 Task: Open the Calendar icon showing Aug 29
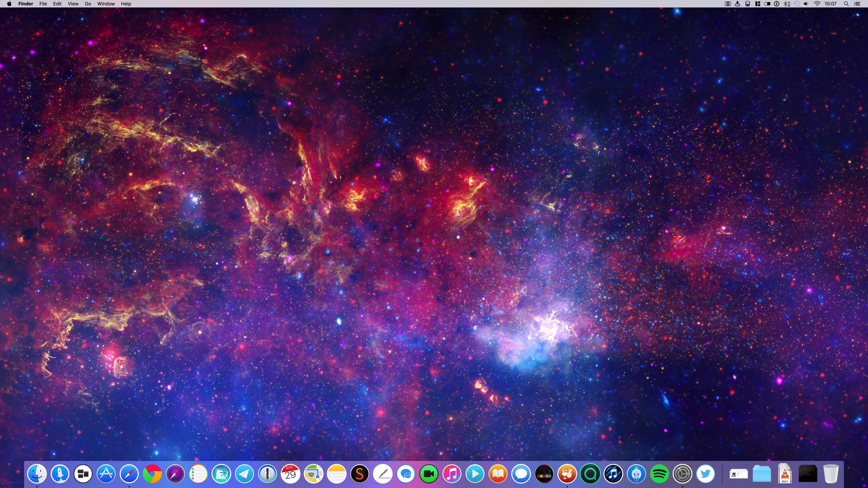(x=290, y=474)
